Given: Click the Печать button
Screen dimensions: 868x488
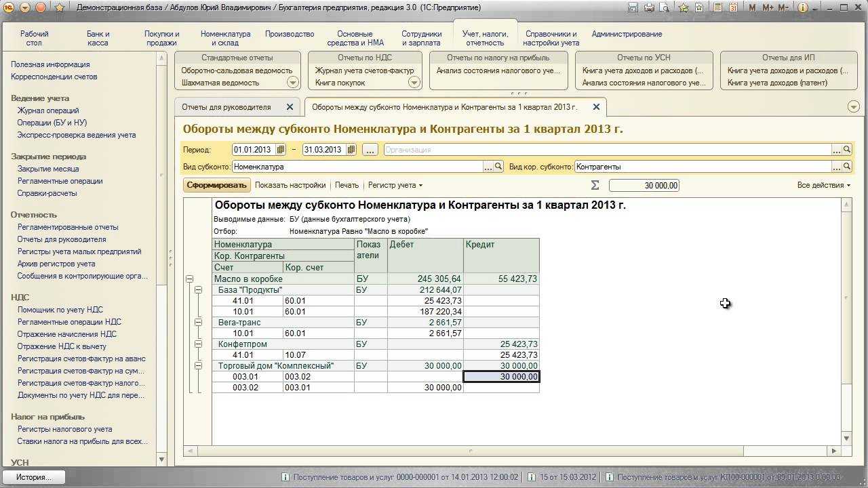Looking at the screenshot, I should 347,185.
